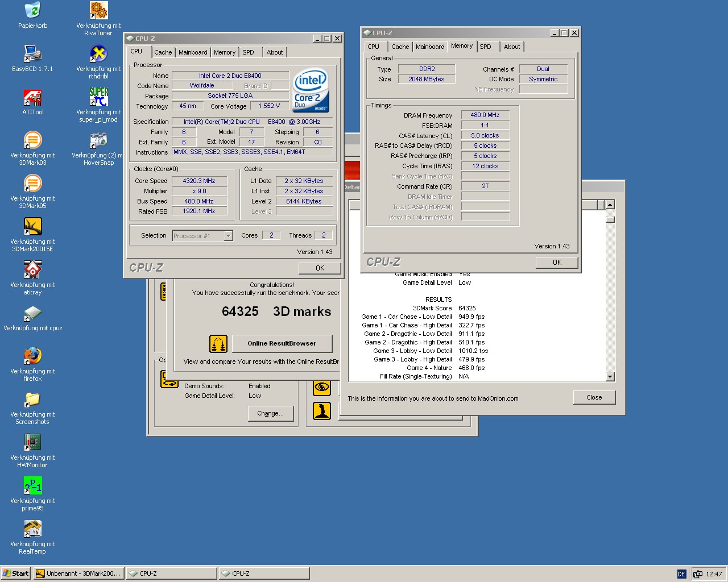Launch the cpuz desktop shortcut

(32, 313)
